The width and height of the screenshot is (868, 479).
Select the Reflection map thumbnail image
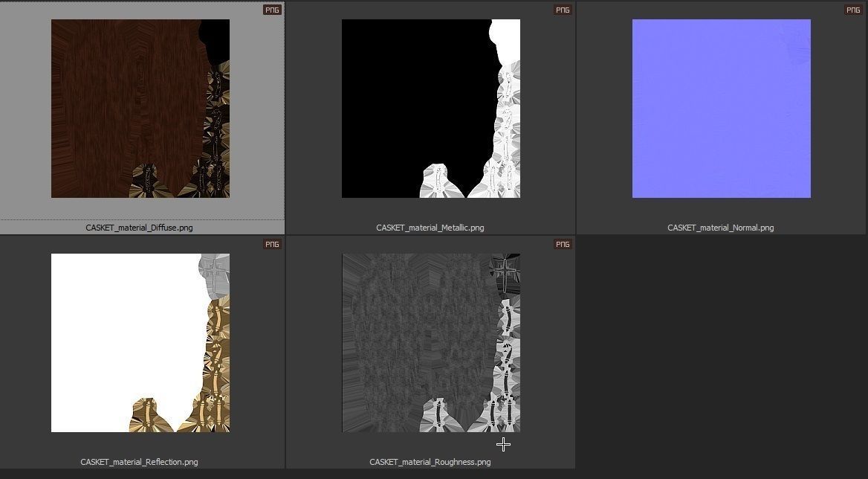140,342
